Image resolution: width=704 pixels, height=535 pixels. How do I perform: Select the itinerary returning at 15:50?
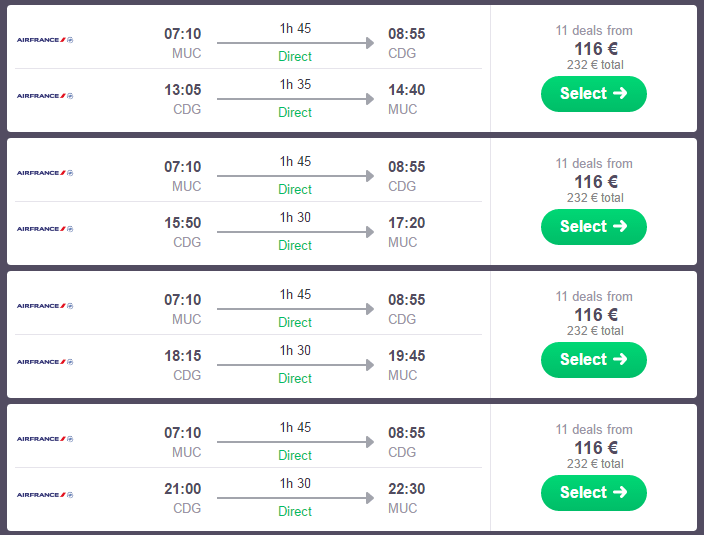pos(593,227)
